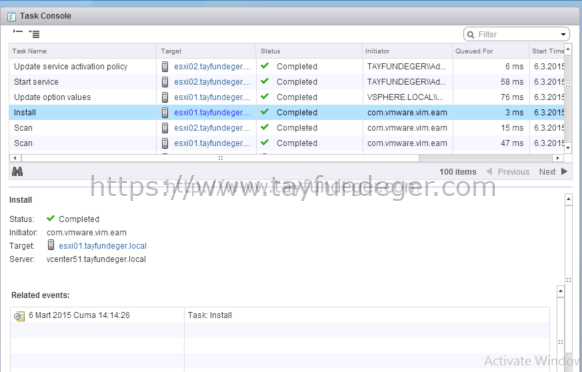Open esxi01 link in the last Scan row
582x372 pixels.
[x=212, y=143]
